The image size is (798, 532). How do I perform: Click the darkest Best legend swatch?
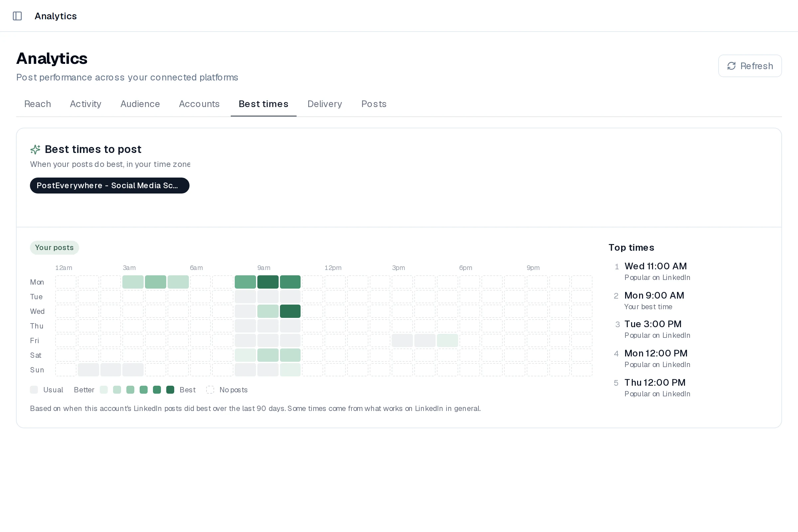tap(170, 389)
